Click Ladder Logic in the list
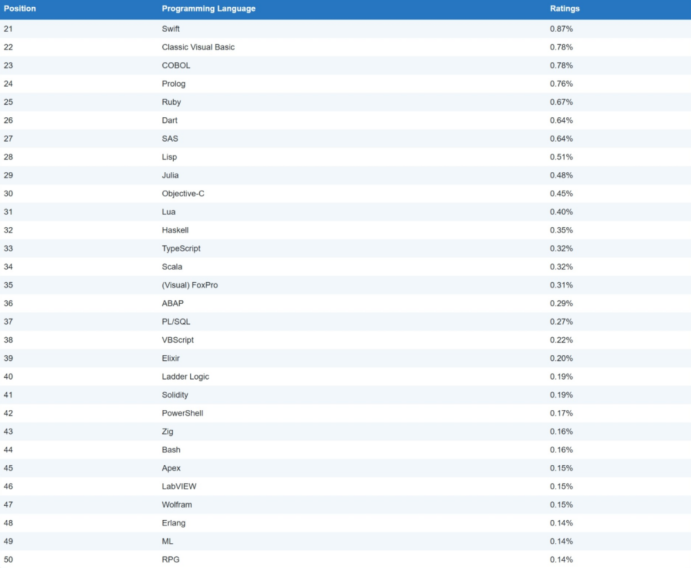Viewport: 692px width, 569px height. 186,376
